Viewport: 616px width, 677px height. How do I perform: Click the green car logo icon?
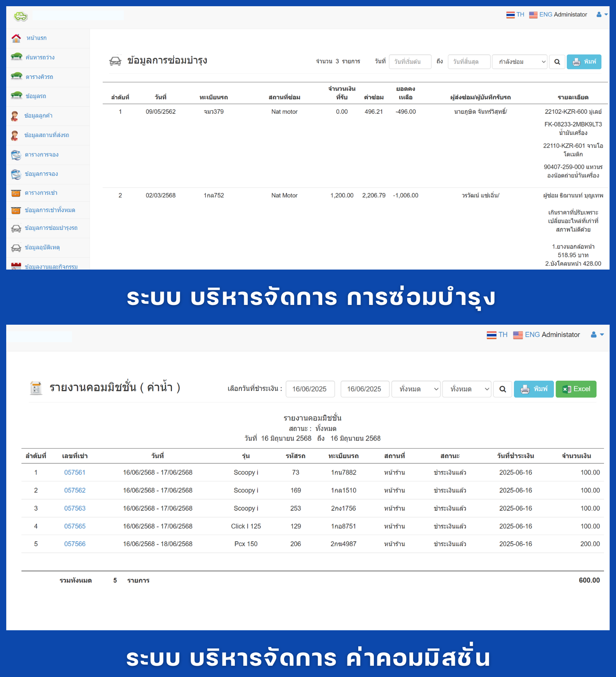21,16
